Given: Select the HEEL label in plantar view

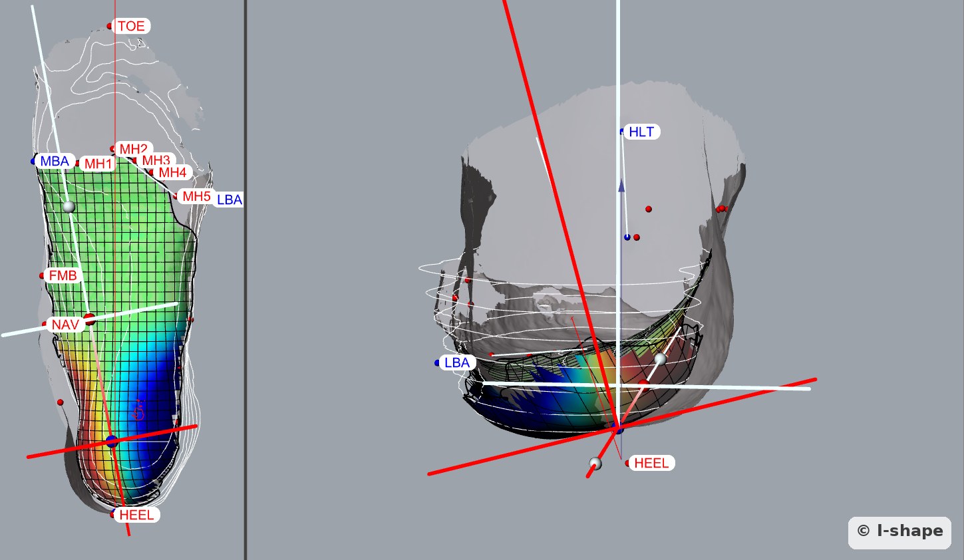Looking at the screenshot, I should pos(136,514).
